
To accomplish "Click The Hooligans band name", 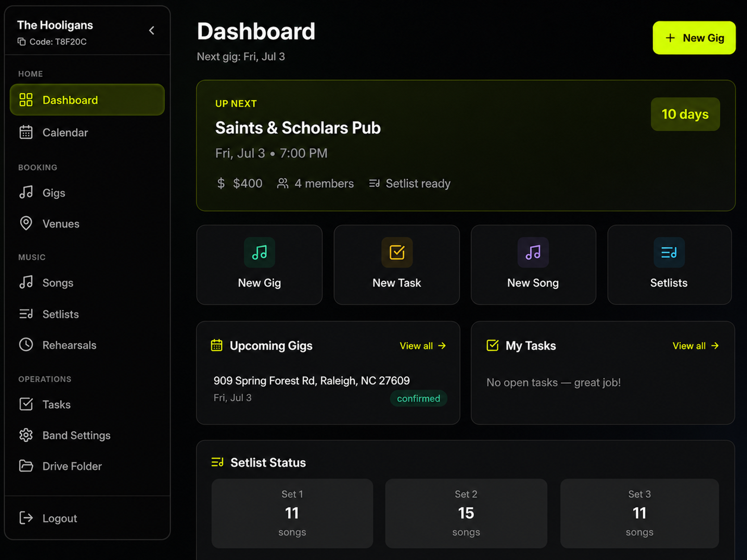I will click(x=55, y=25).
